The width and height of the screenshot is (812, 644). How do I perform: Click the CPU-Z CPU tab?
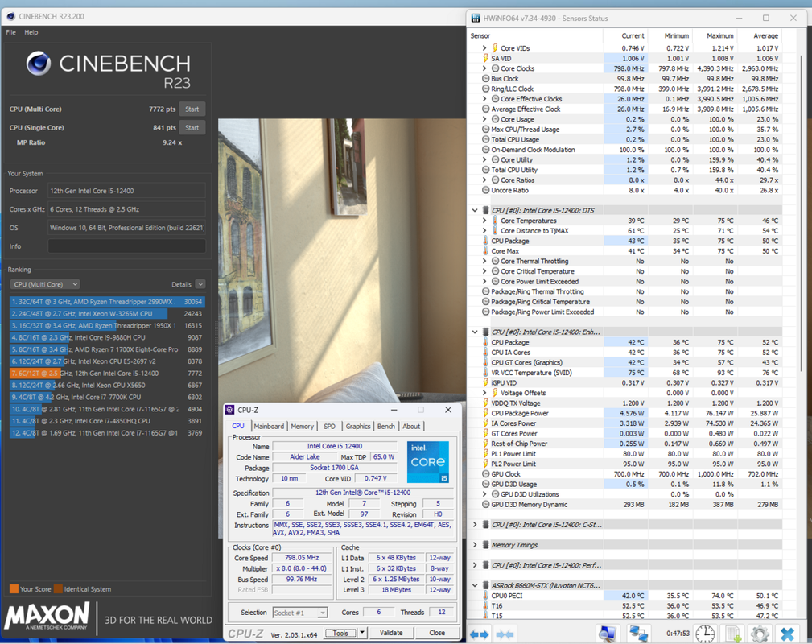coord(238,426)
